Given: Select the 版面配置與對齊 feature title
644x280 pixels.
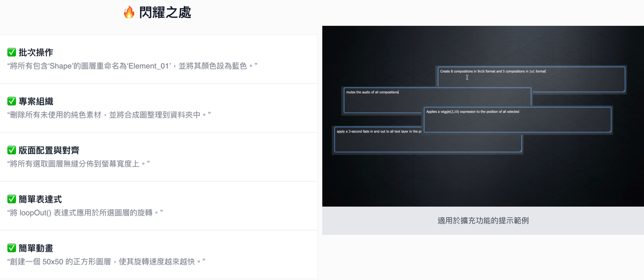Looking at the screenshot, I should tap(49, 150).
